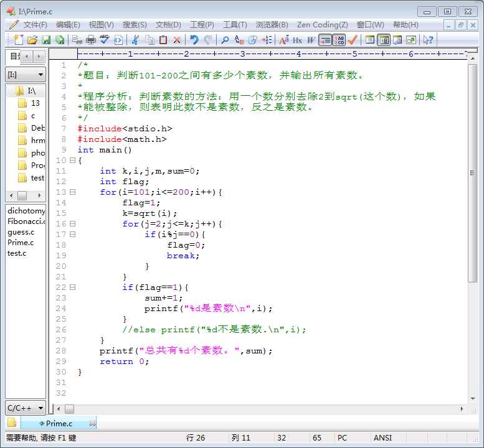The height and width of the screenshot is (448, 484).
Task: Open the Font settings icon
Action: (x=284, y=40)
